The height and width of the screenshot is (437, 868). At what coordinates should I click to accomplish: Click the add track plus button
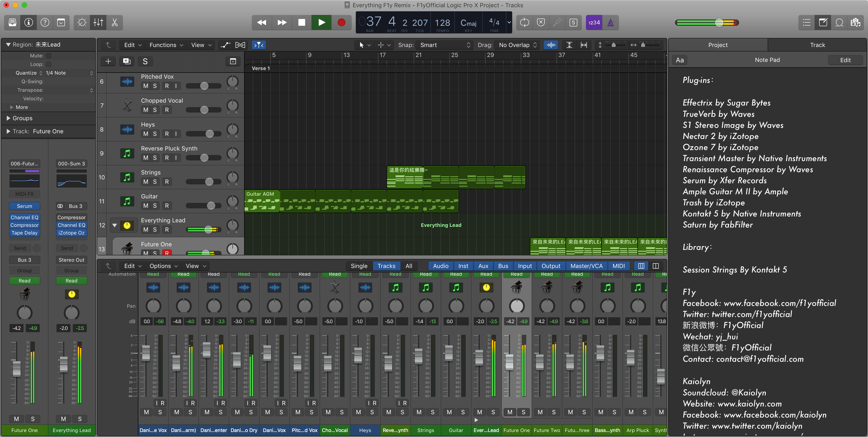(108, 61)
